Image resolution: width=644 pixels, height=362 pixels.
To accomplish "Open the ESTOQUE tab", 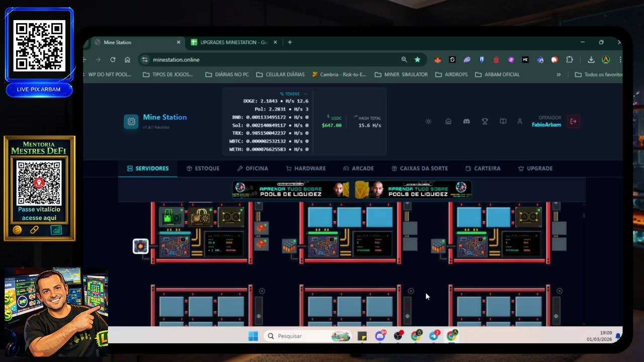I will coord(203,168).
